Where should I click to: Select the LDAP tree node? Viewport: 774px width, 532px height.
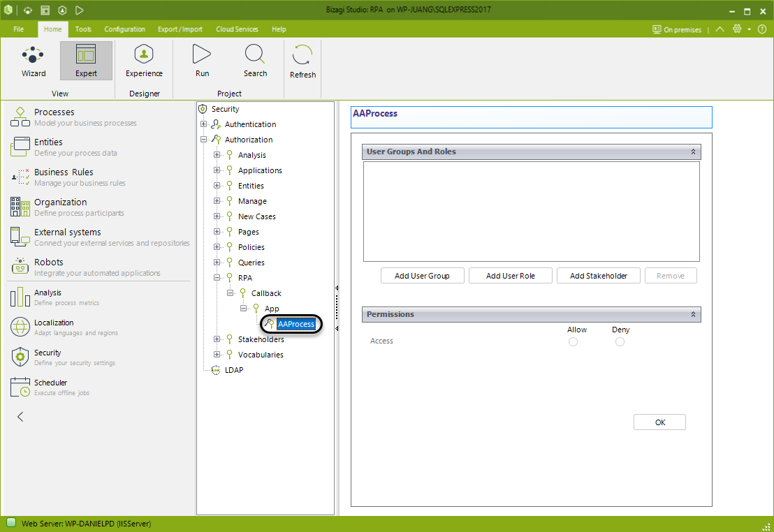(x=233, y=369)
